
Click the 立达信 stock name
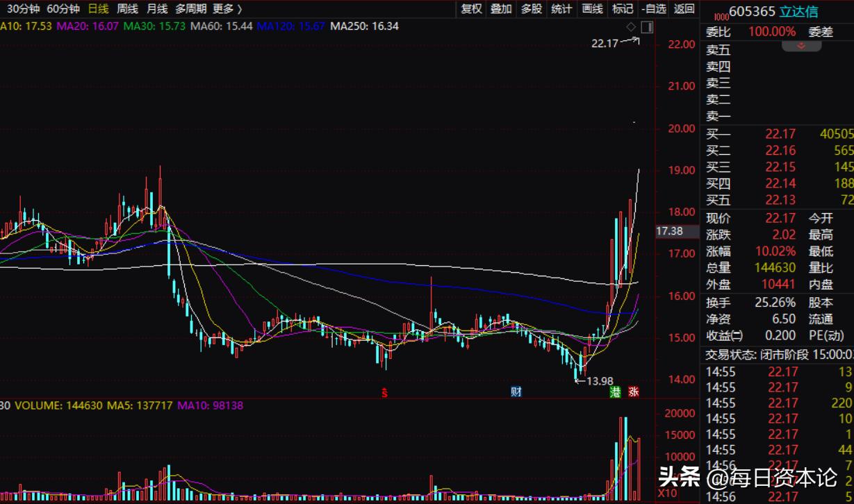[798, 11]
